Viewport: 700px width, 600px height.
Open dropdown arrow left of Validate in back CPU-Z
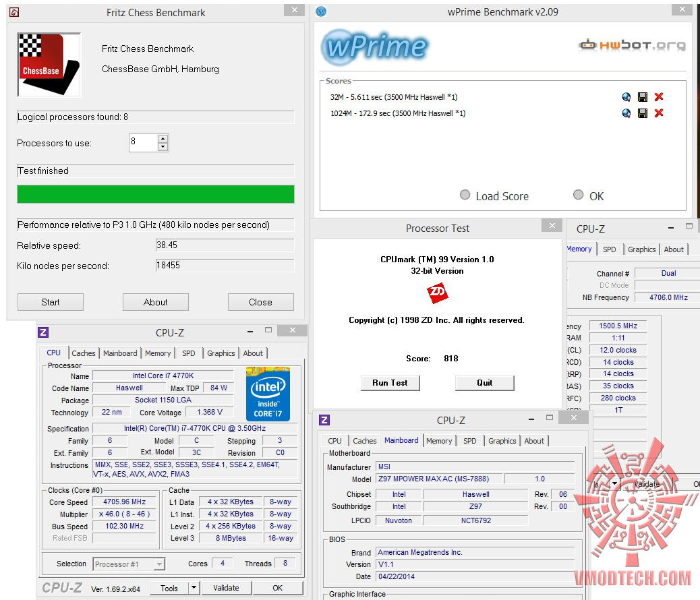[x=615, y=484]
